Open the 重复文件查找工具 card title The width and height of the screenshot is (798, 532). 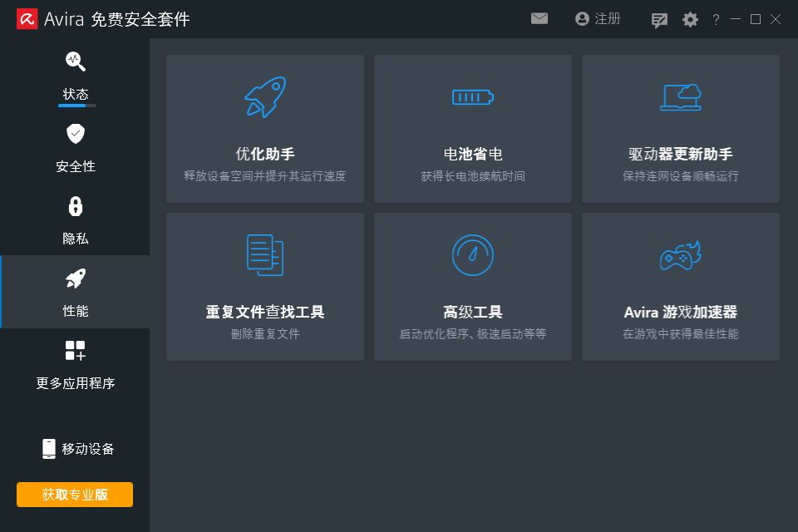point(265,312)
